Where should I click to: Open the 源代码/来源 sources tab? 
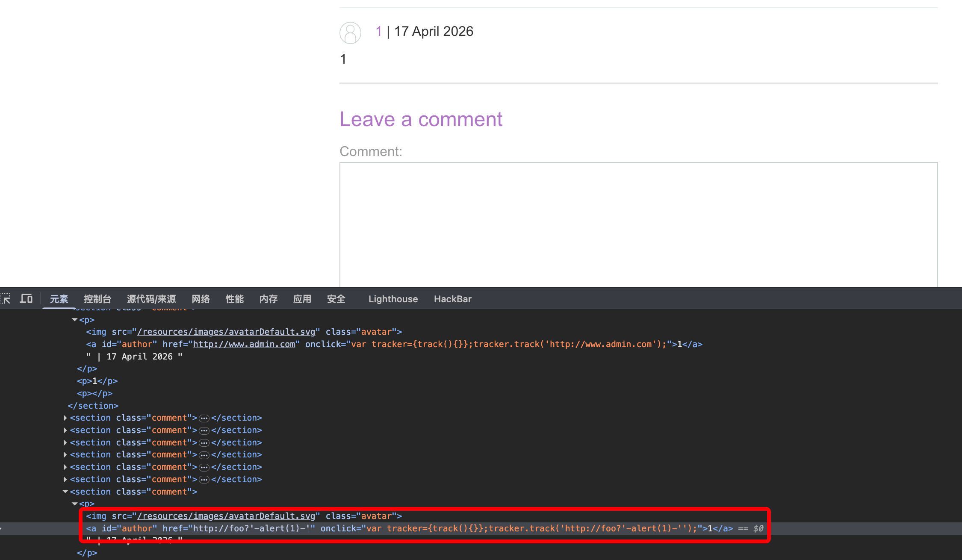pyautogui.click(x=151, y=299)
